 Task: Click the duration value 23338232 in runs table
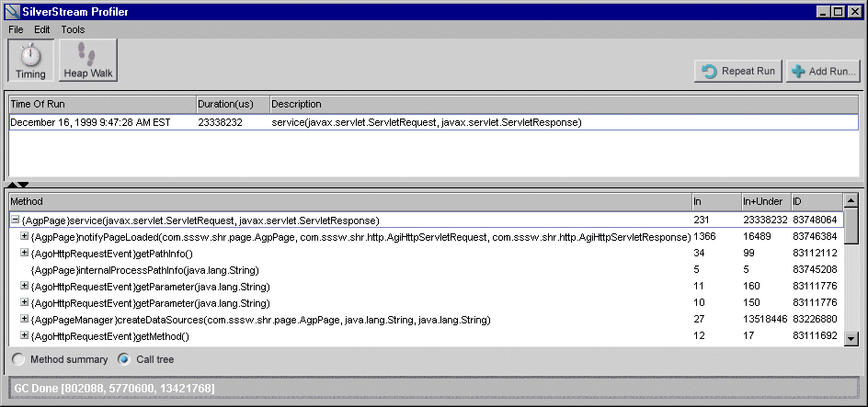click(x=220, y=123)
